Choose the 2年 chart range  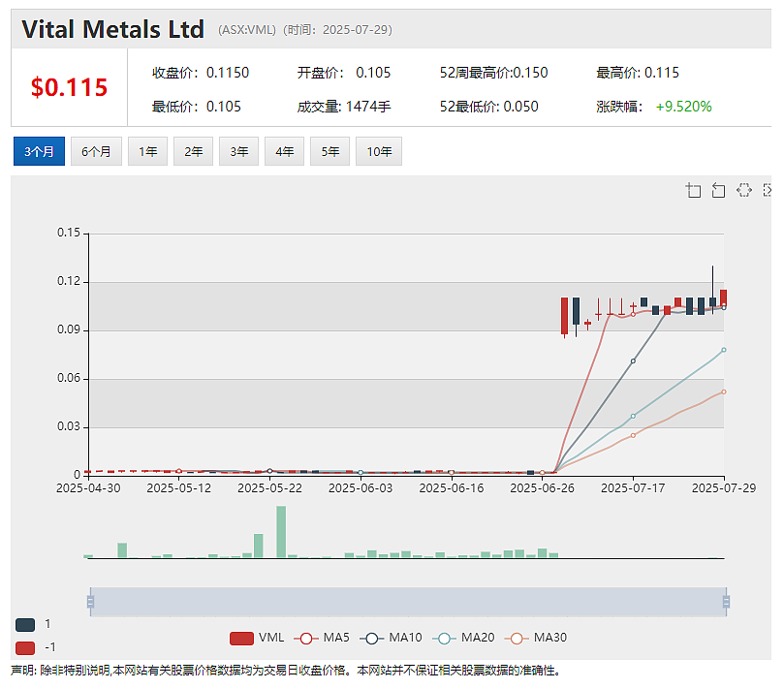[x=193, y=151]
